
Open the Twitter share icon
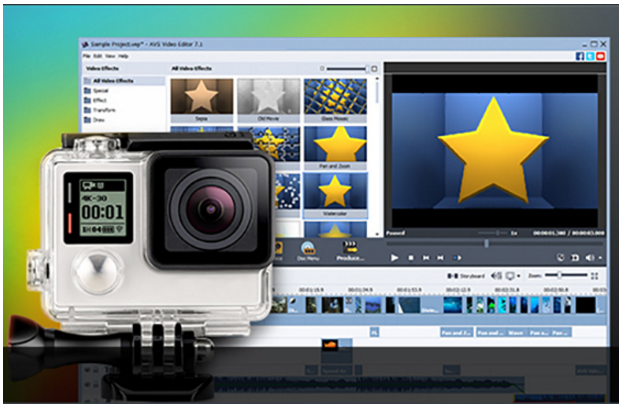590,56
